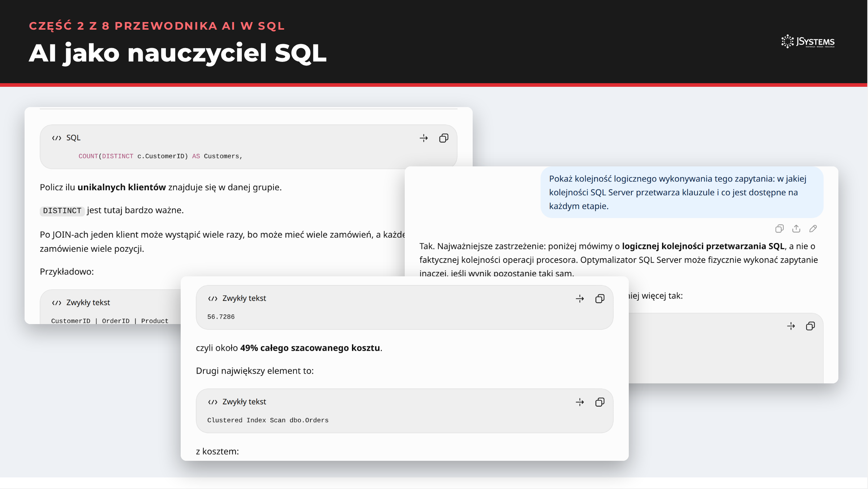Click the text 'z kosztem:'

click(217, 451)
